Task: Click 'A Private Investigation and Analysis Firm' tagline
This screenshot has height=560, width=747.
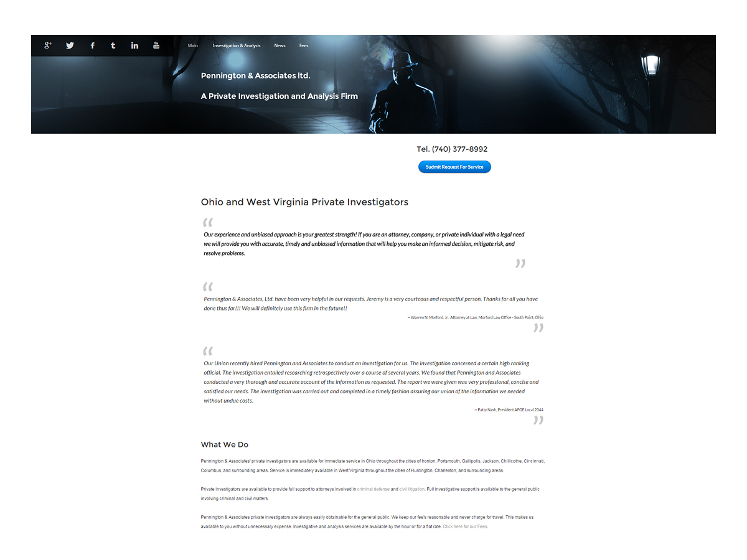Action: 280,96
